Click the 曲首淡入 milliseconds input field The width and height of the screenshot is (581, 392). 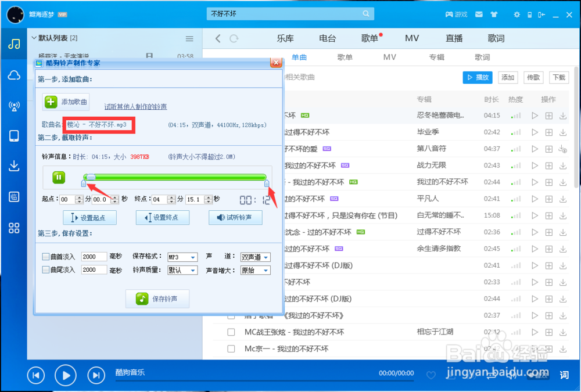(94, 257)
